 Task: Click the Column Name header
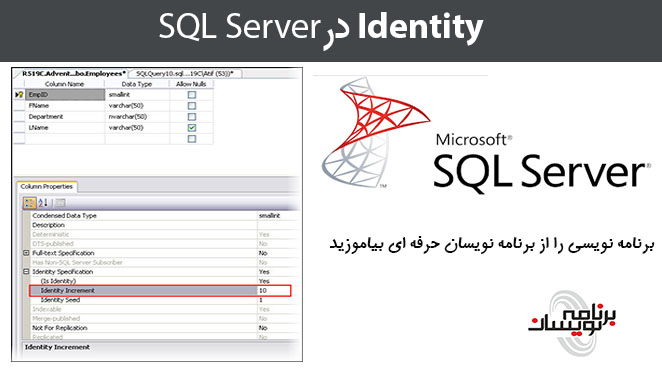65,84
